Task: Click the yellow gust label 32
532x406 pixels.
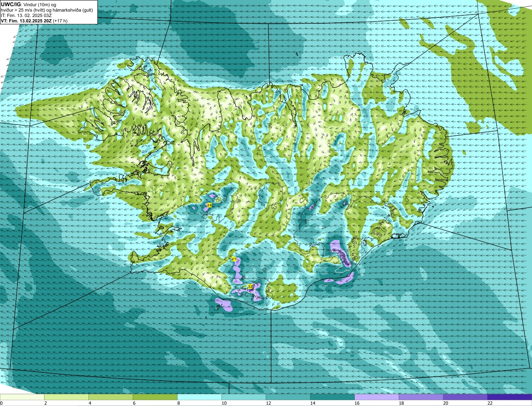Action: click(x=250, y=286)
